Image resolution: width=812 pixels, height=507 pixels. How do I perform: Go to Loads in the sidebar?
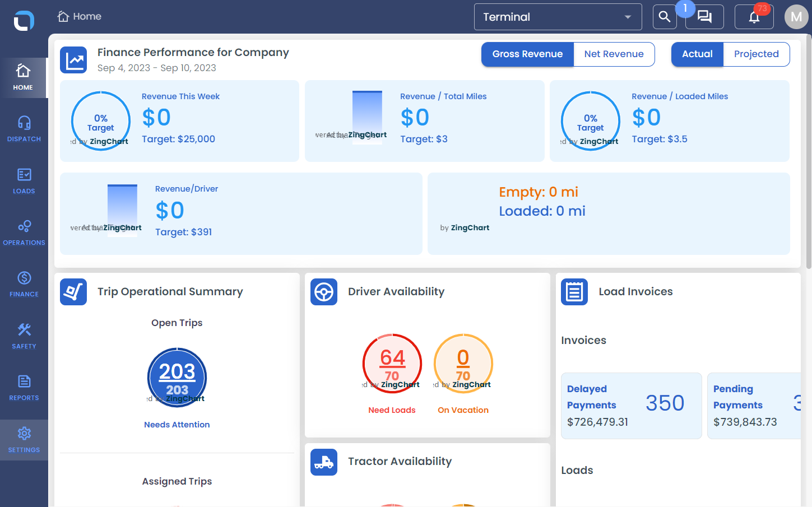tap(24, 181)
